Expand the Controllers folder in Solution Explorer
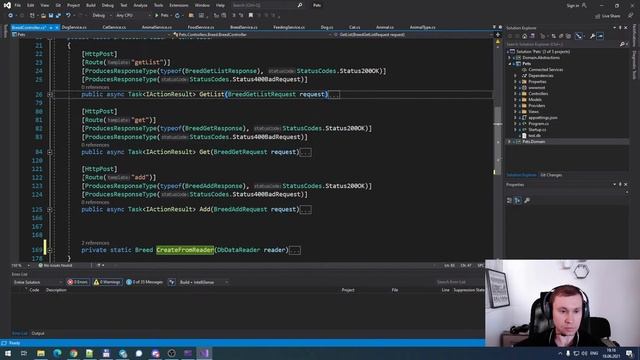 coord(516,93)
